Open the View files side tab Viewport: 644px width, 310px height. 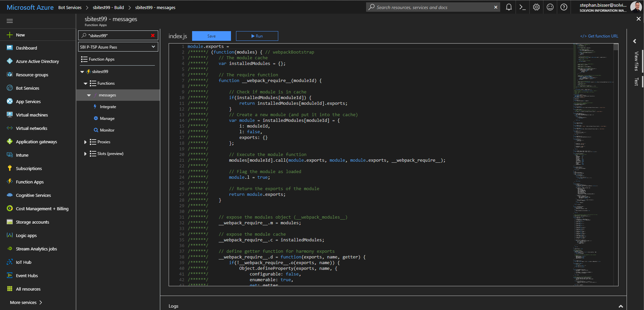(x=636, y=61)
